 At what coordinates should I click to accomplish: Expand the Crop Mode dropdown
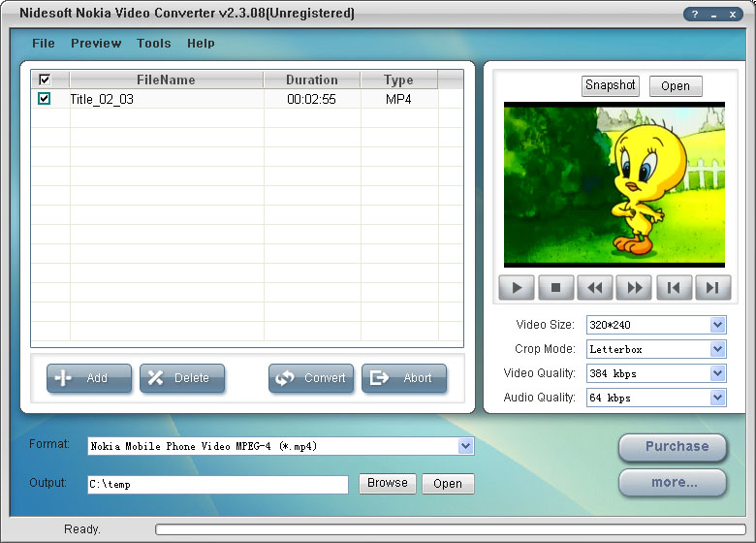717,349
